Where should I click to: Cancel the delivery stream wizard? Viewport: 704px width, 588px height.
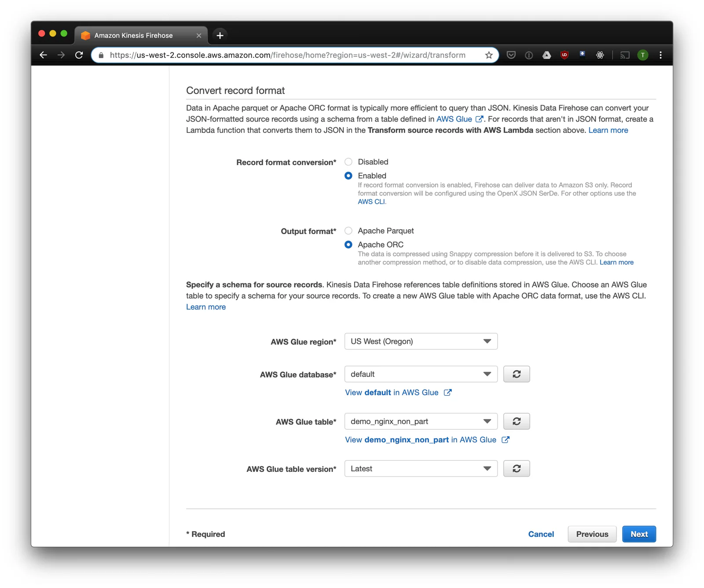(x=541, y=534)
